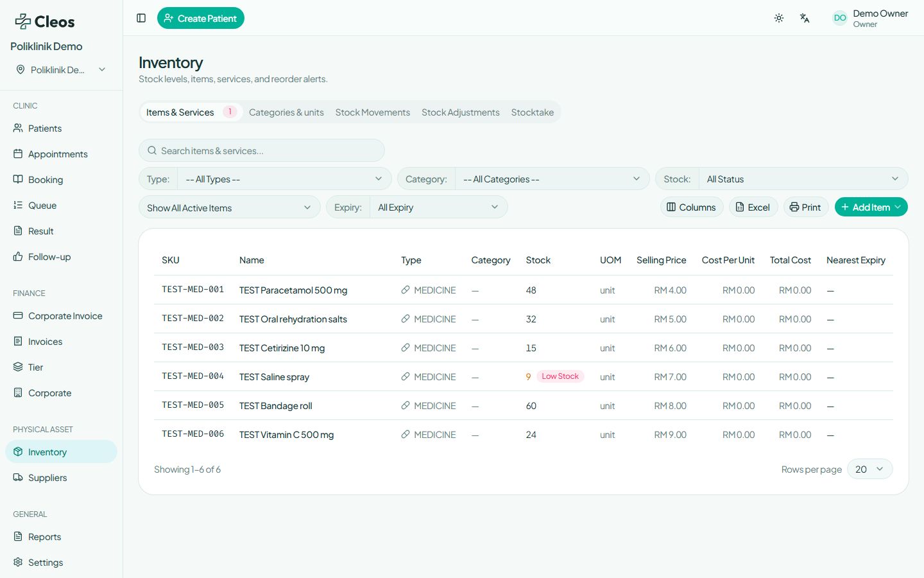Select the Items & Services tab
Viewport: 924px width, 578px height.
tap(191, 112)
